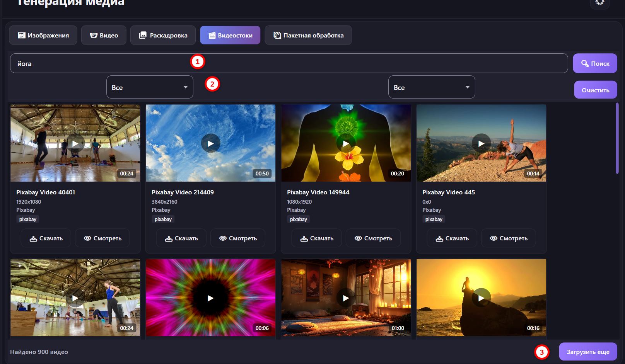Play the candlelit room video
Viewport: 625px width, 364px height.
coord(346,298)
